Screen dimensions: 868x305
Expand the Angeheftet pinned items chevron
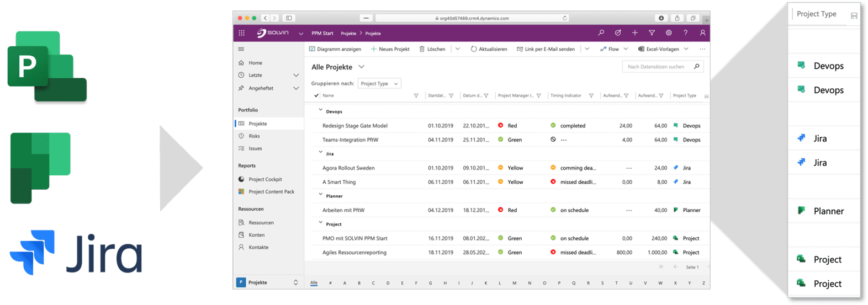tap(296, 88)
